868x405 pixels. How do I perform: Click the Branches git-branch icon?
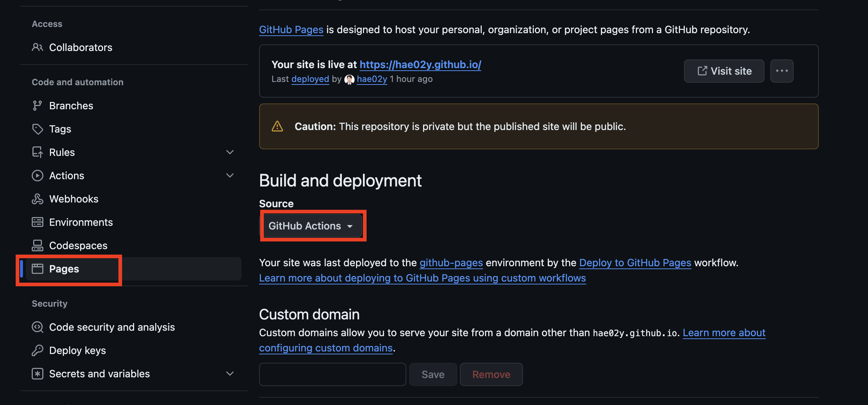37,106
